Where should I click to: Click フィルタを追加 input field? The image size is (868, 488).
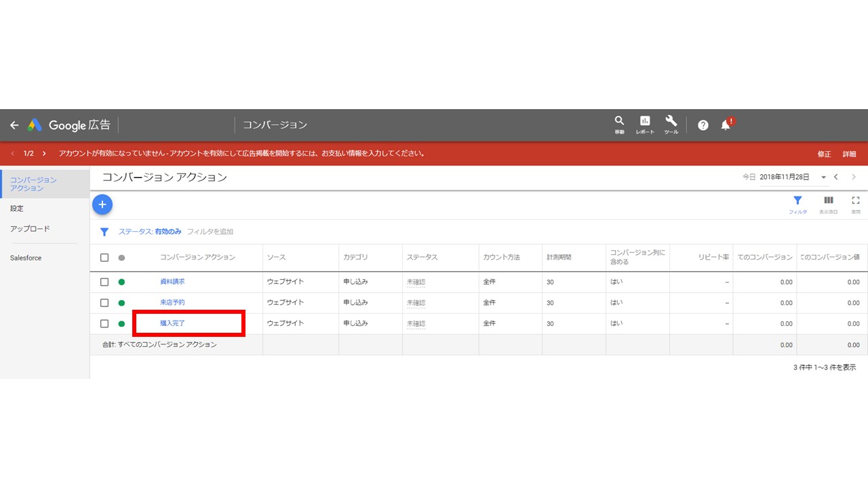(x=210, y=232)
